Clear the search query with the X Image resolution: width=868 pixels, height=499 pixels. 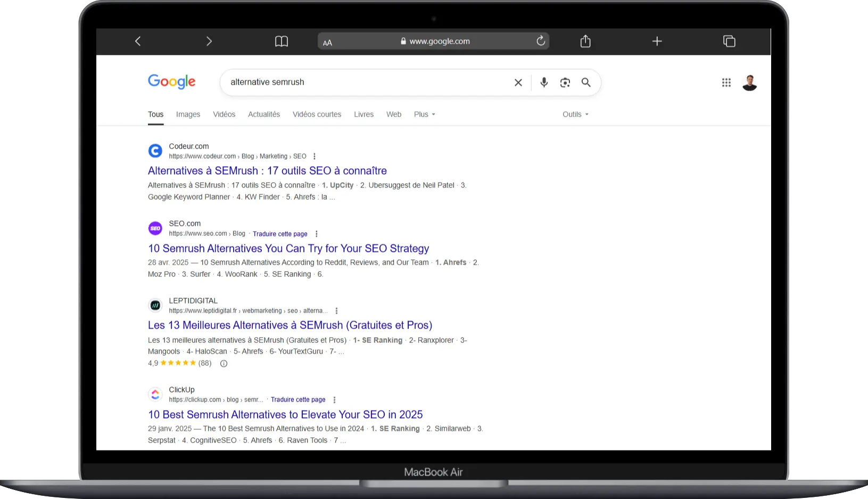[518, 83]
